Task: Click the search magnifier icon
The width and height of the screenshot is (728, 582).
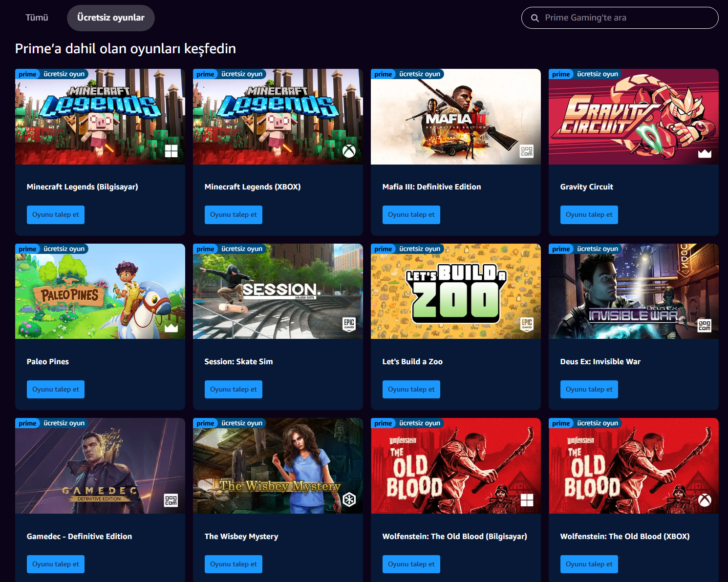Action: point(535,18)
